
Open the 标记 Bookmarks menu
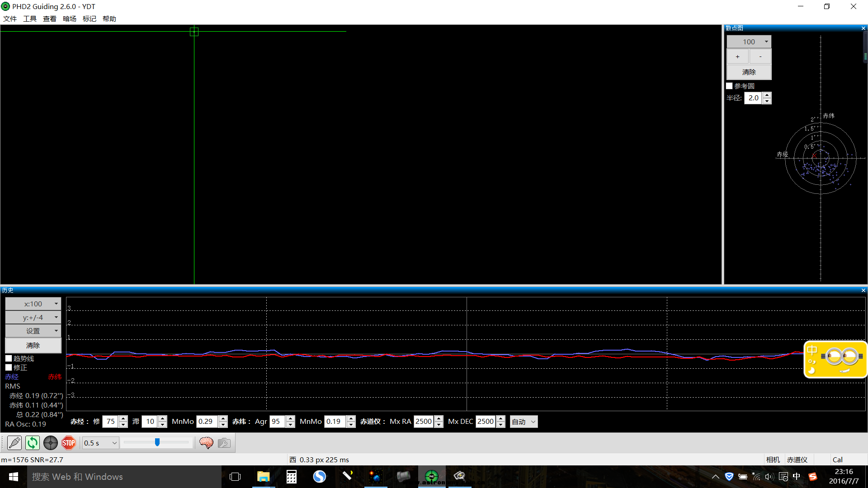click(90, 19)
